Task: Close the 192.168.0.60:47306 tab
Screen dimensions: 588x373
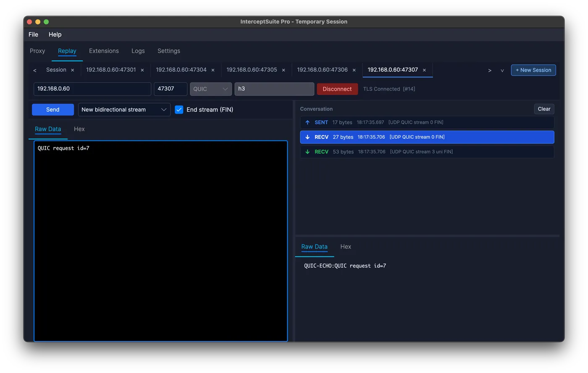Action: click(x=354, y=70)
